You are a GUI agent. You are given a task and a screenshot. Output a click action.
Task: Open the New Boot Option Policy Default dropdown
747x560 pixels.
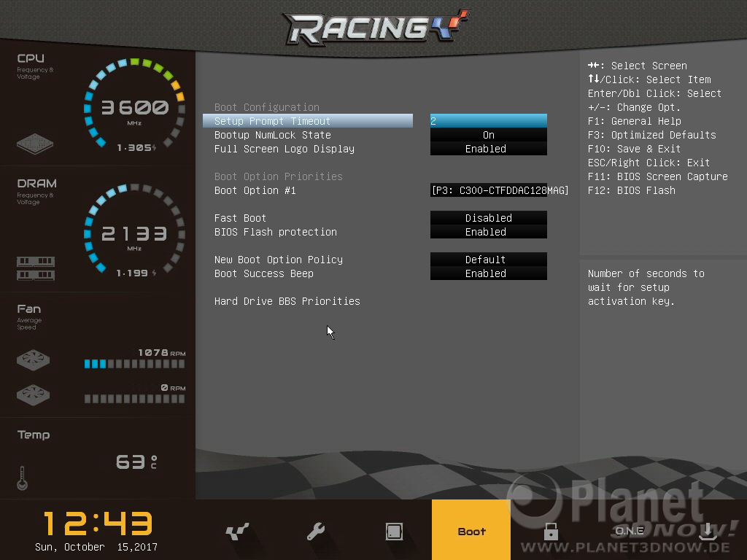(488, 260)
